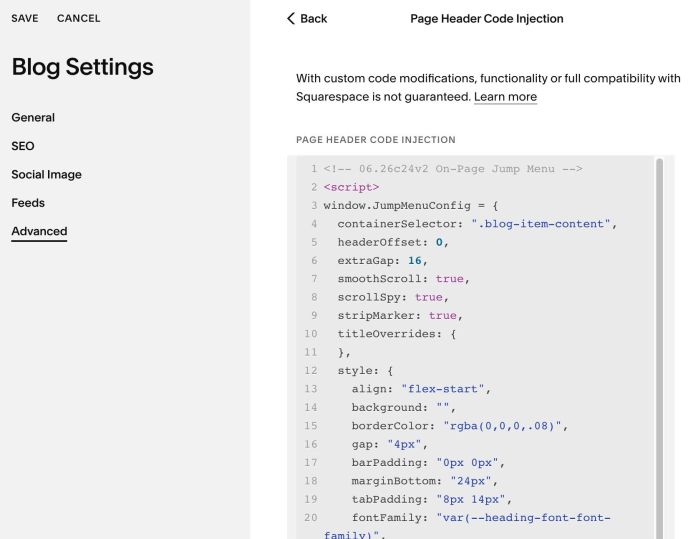This screenshot has height=539, width=700.
Task: Click the smoothScroll true value
Action: 450,279
